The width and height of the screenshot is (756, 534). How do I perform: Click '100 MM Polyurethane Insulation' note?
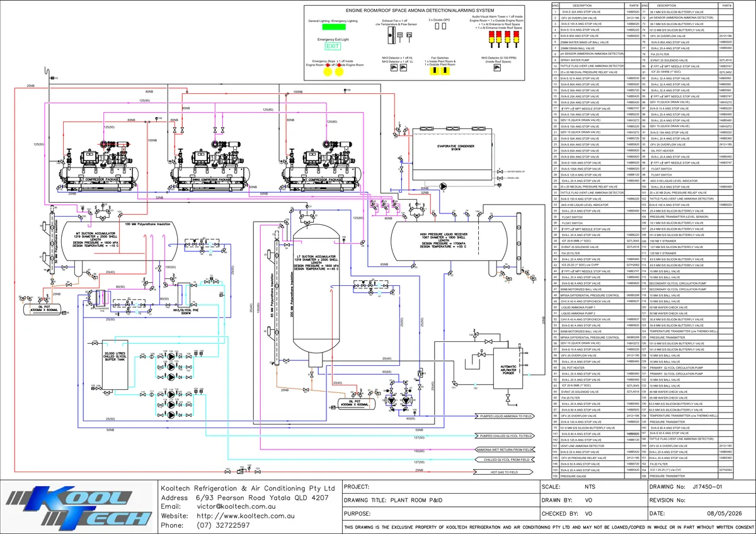149,224
